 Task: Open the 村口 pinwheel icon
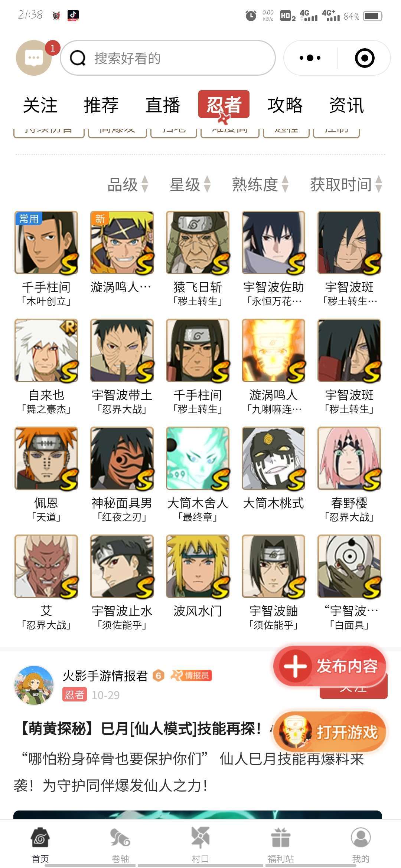pyautogui.click(x=200, y=838)
